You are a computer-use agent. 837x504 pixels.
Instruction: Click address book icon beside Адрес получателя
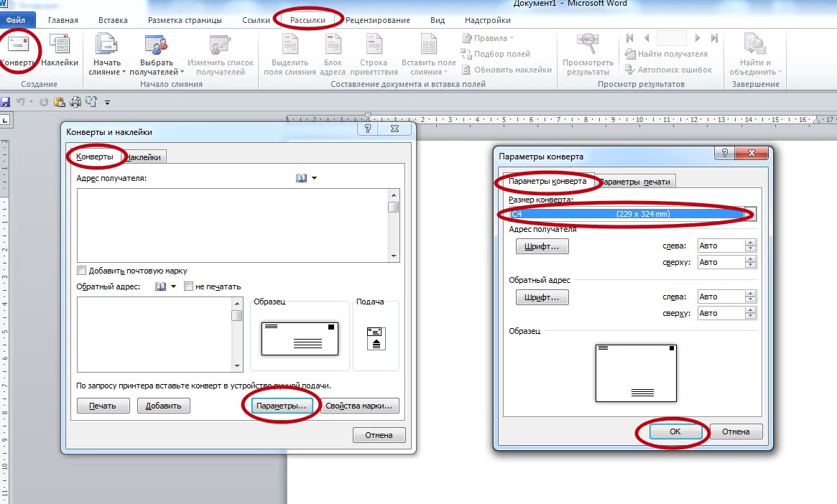click(x=302, y=178)
